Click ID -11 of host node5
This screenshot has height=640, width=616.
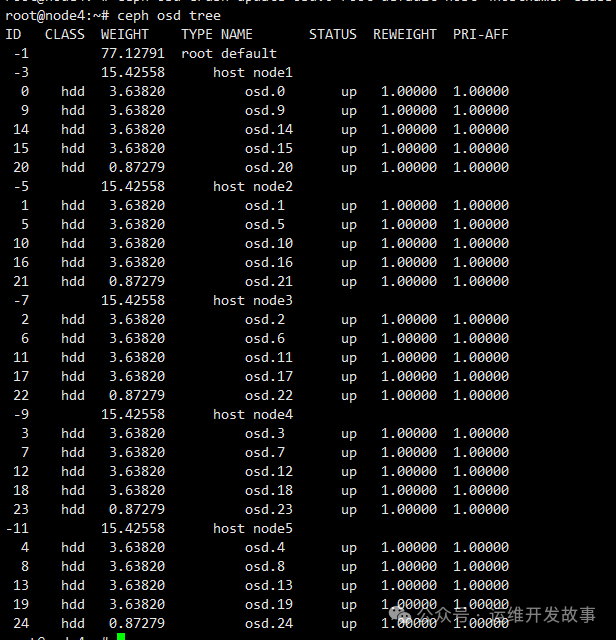17,529
